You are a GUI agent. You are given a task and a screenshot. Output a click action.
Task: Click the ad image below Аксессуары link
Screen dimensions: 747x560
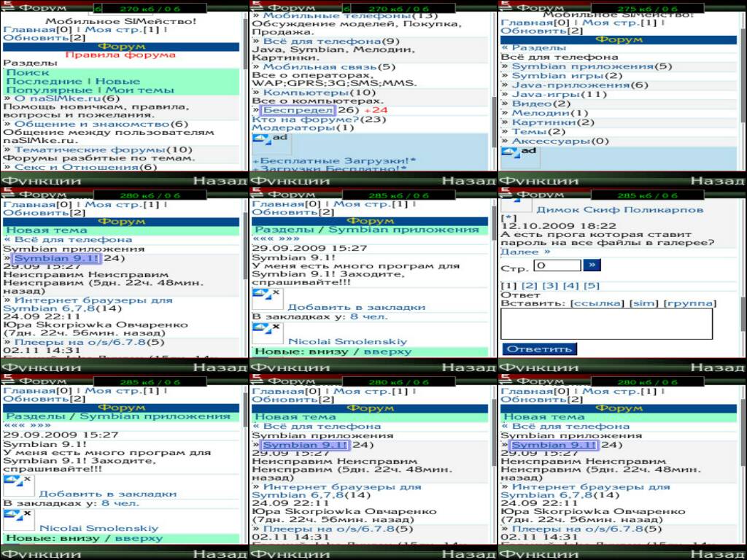(x=511, y=152)
